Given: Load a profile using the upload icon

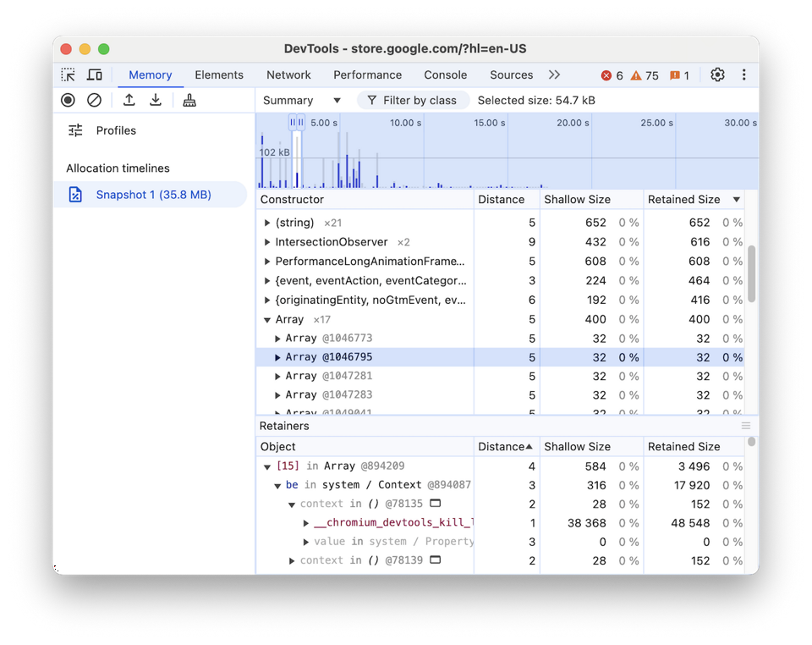Looking at the screenshot, I should [x=129, y=100].
